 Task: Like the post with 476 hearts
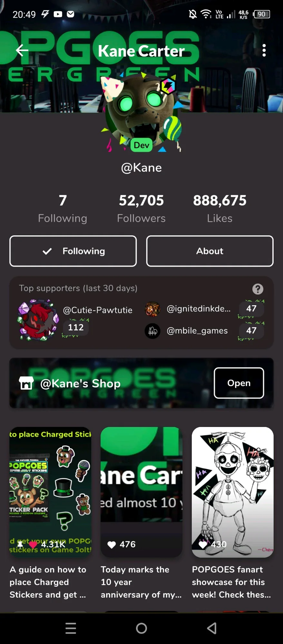(112, 545)
